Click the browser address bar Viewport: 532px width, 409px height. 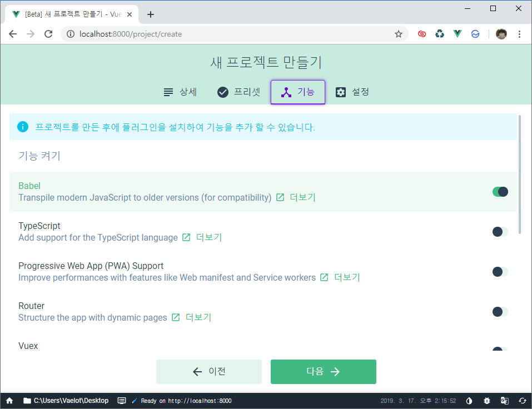point(222,34)
